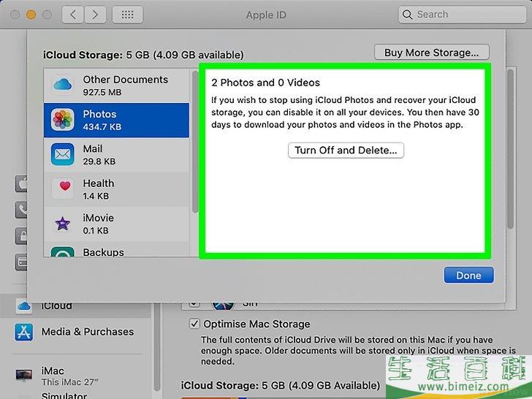532x399 pixels.
Task: Click Buy More Storage button
Action: point(432,53)
